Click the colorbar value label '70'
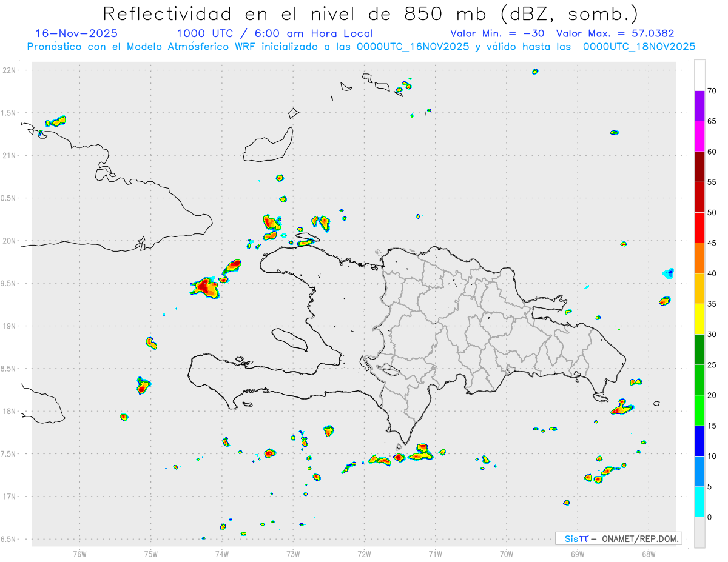Image resolution: width=728 pixels, height=562 pixels. 712,91
